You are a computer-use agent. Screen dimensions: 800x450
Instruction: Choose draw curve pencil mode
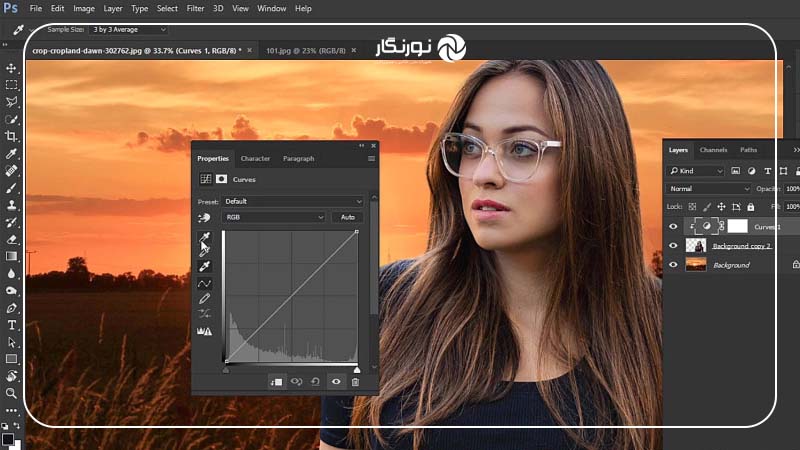(205, 298)
